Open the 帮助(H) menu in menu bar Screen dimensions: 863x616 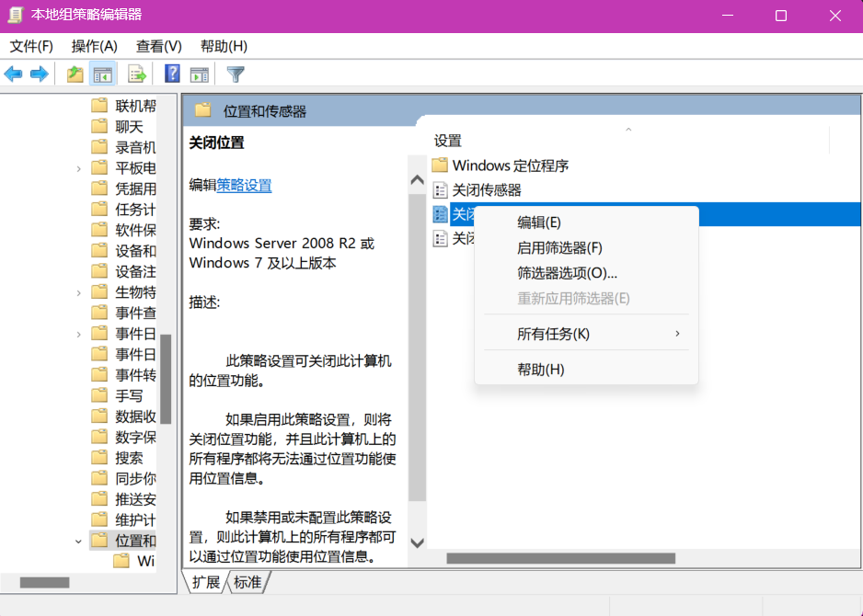(224, 46)
